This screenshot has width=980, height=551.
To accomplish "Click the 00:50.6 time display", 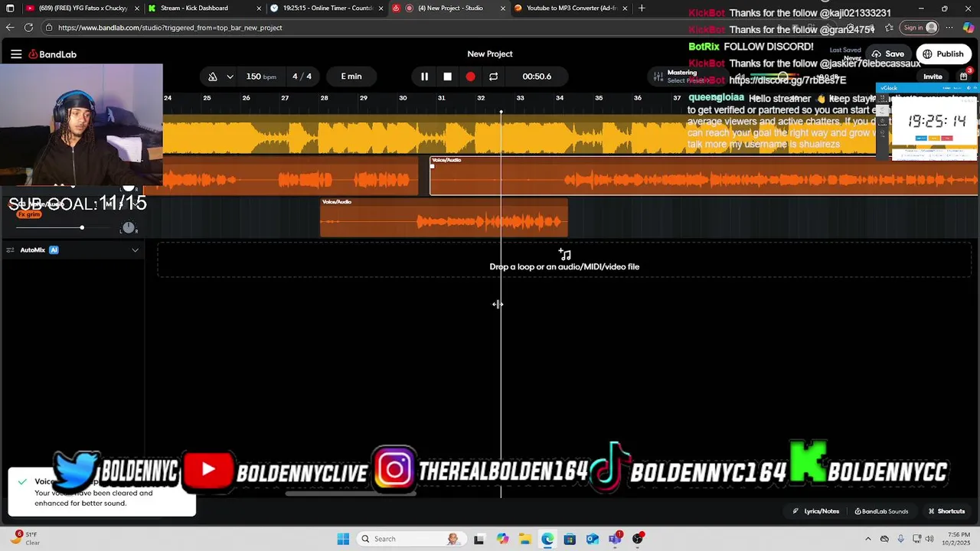I will click(537, 77).
